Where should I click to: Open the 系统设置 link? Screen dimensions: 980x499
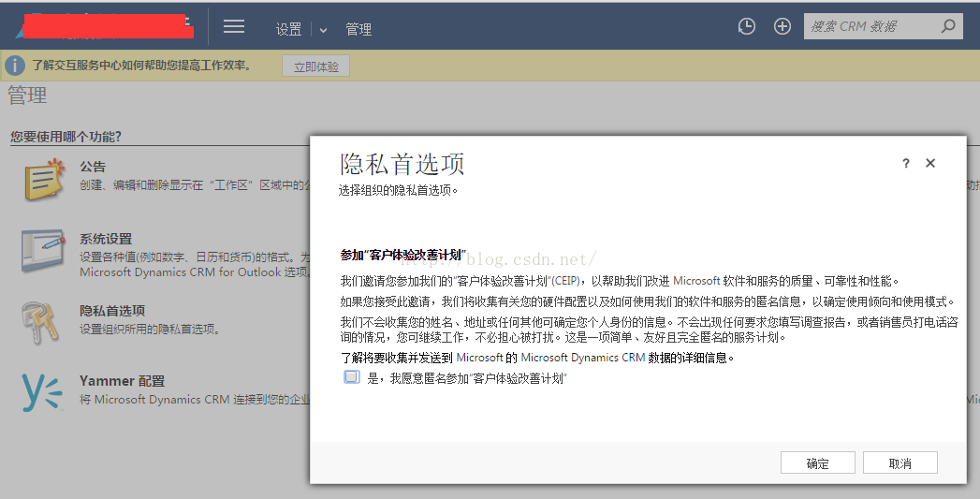click(x=106, y=239)
